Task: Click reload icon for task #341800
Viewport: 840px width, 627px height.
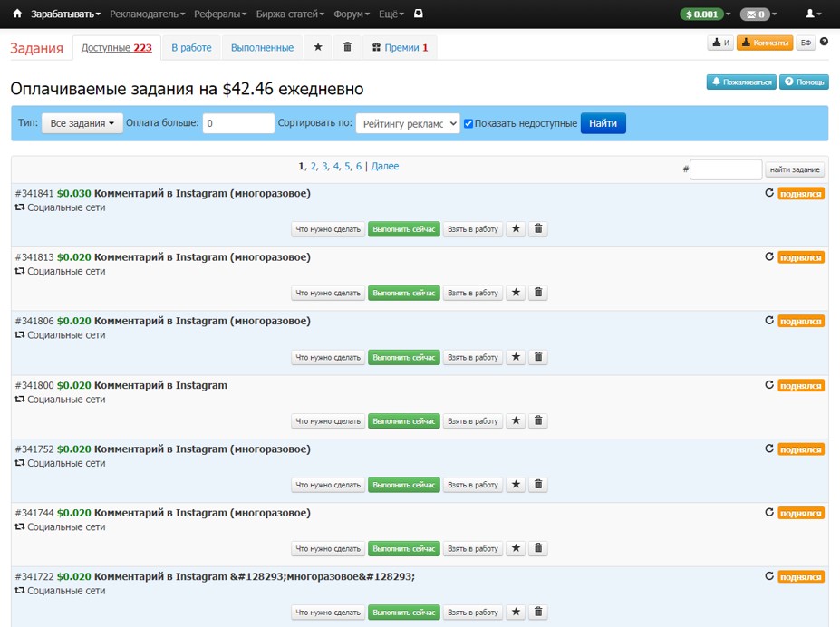Action: [768, 384]
